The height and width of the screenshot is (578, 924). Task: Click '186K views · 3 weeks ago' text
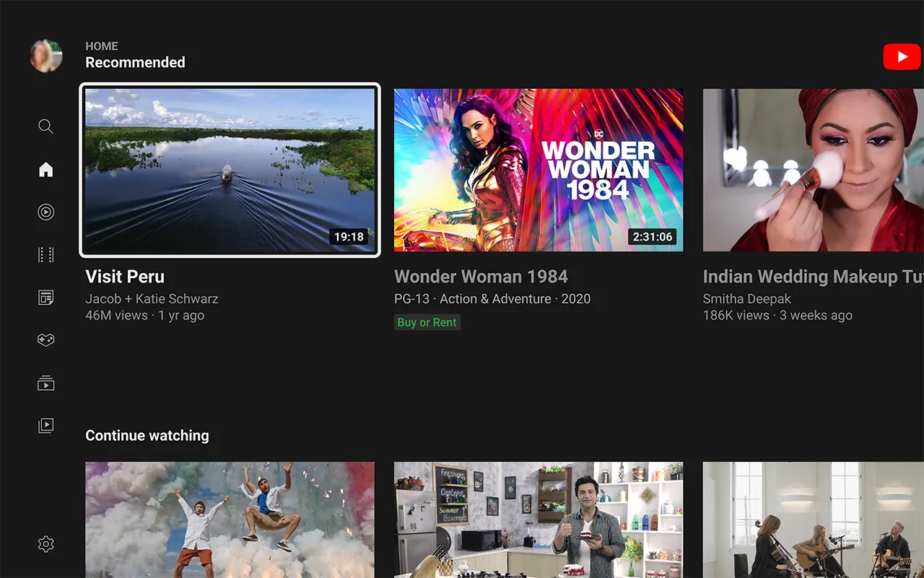click(x=777, y=315)
